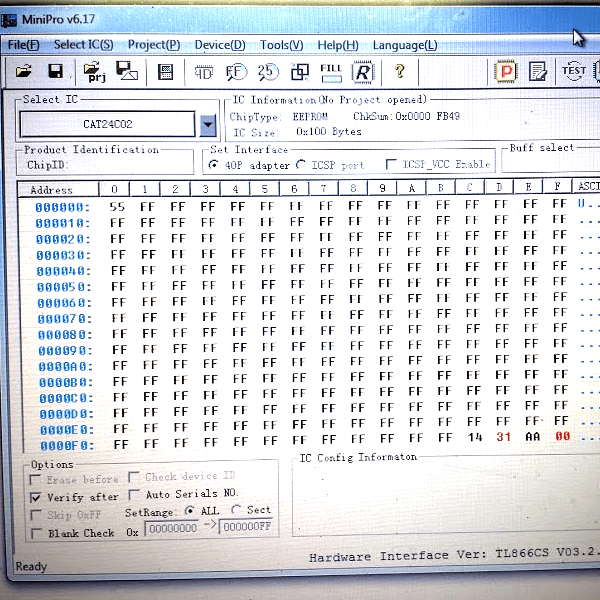The height and width of the screenshot is (600, 600).
Task: Open the Language menu
Action: 404,45
